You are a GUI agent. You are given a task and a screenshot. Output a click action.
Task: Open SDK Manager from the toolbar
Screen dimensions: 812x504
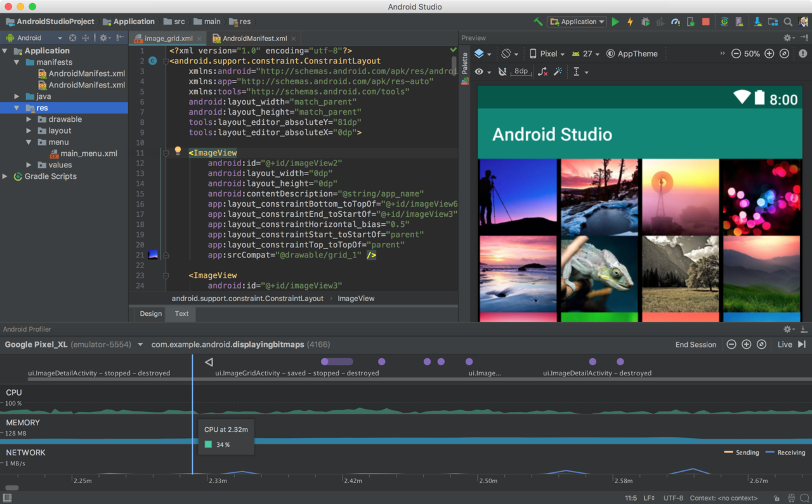757,21
